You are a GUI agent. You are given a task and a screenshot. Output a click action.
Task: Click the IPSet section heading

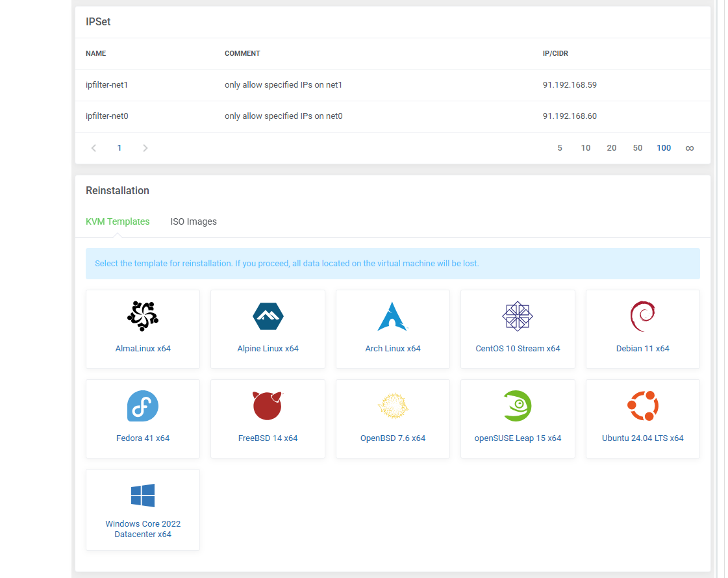click(98, 22)
